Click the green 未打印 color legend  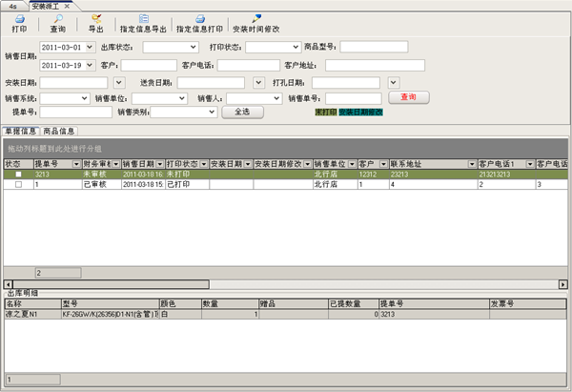(x=325, y=112)
